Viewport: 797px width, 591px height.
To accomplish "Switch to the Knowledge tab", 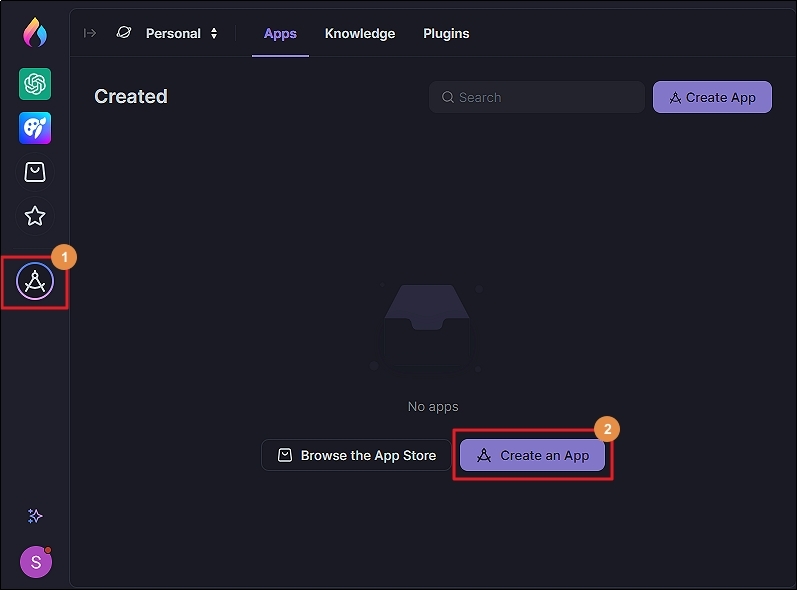I will 360,34.
